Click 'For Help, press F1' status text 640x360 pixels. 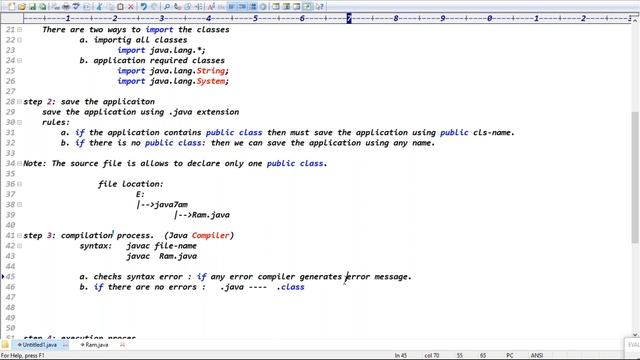coord(23,356)
